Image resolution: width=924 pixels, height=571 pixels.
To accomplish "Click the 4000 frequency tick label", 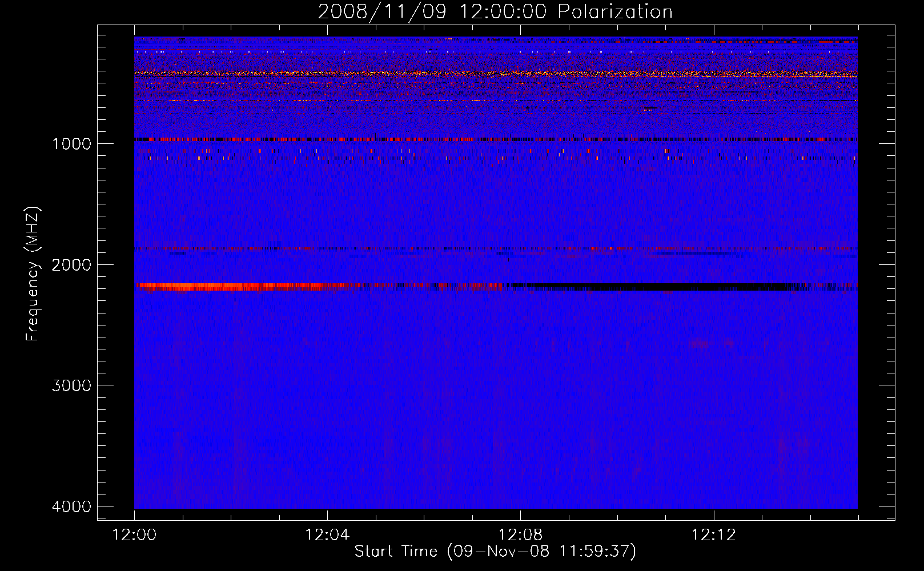I will click(71, 506).
